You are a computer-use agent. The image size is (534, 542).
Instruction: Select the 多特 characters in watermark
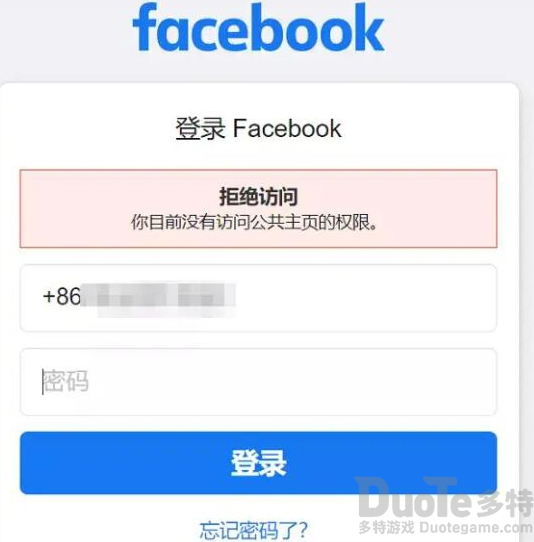505,503
